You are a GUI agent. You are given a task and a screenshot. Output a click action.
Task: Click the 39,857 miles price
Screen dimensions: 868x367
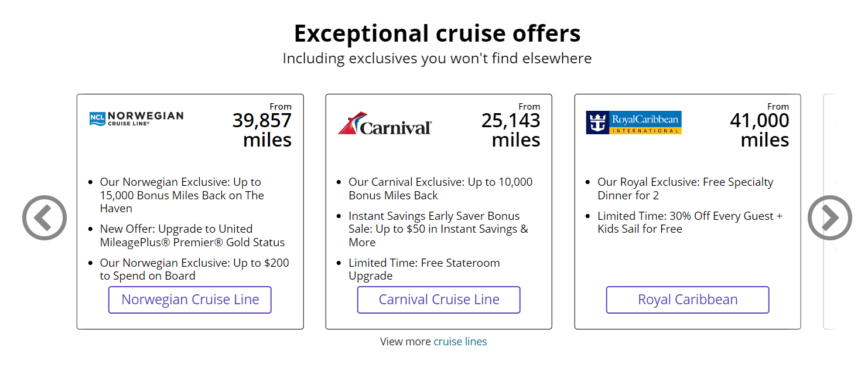point(262,130)
